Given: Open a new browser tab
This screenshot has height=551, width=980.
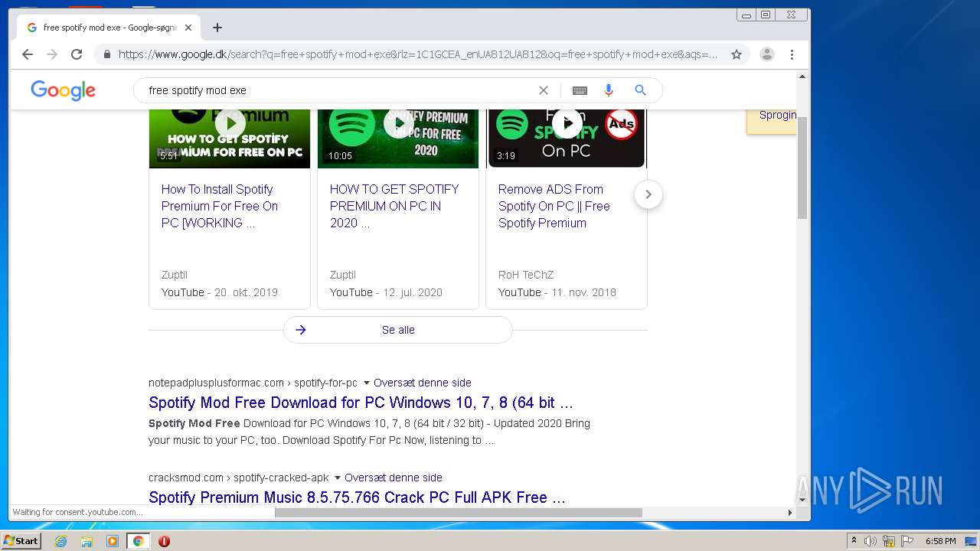Looking at the screenshot, I should [217, 28].
